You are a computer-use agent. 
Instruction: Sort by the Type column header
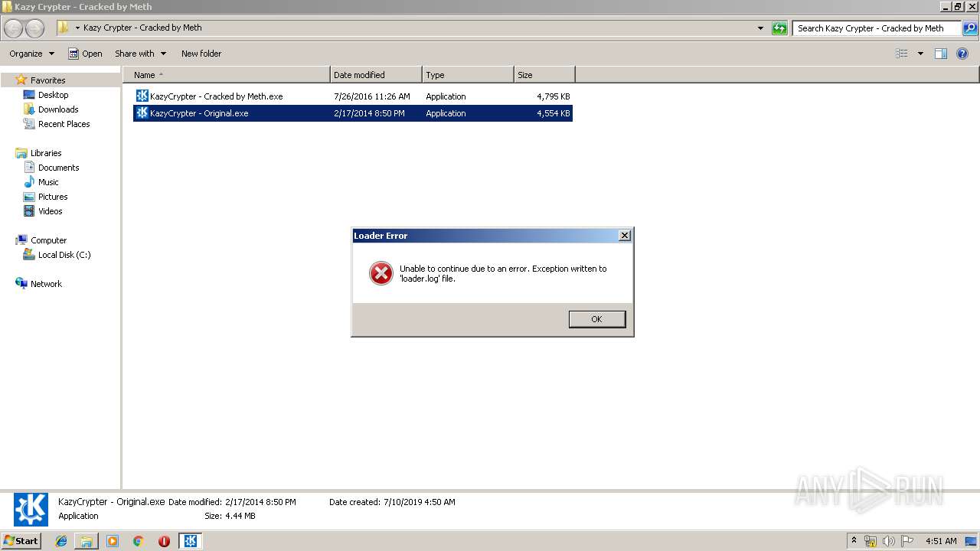click(468, 75)
